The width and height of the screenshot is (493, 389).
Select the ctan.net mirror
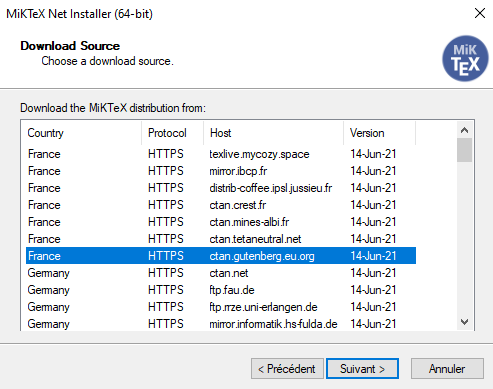coord(221,273)
